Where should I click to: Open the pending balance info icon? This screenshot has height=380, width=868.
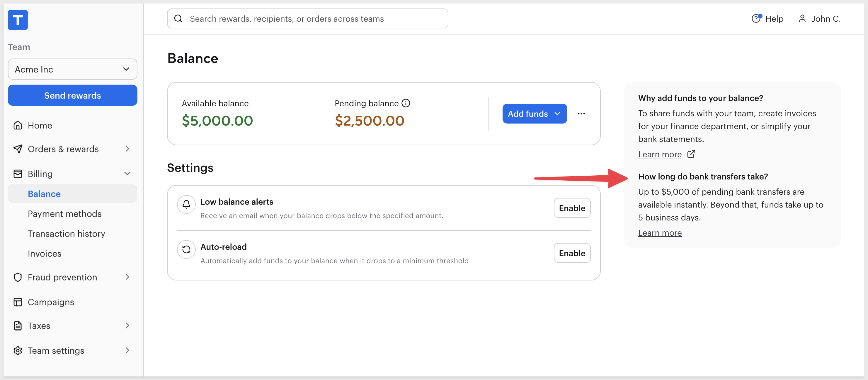[x=406, y=103]
